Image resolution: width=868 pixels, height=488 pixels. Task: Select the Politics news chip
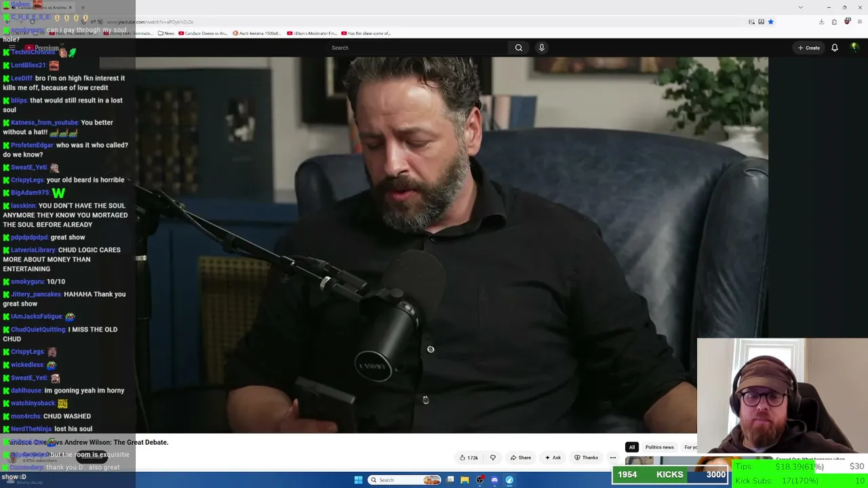pyautogui.click(x=660, y=447)
